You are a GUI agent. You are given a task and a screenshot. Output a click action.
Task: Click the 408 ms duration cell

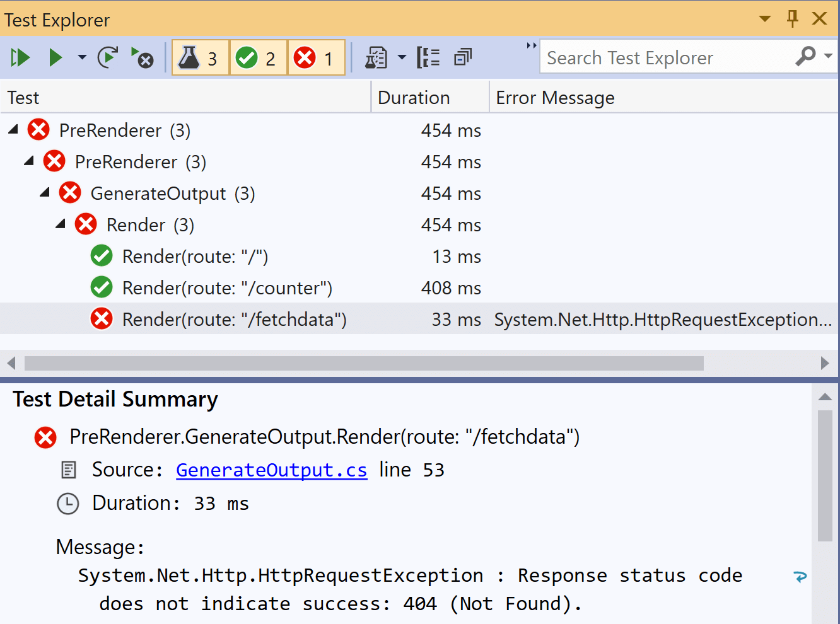451,288
